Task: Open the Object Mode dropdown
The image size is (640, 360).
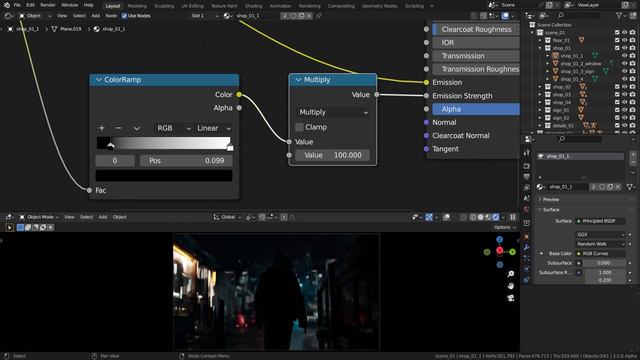Action: (39, 217)
